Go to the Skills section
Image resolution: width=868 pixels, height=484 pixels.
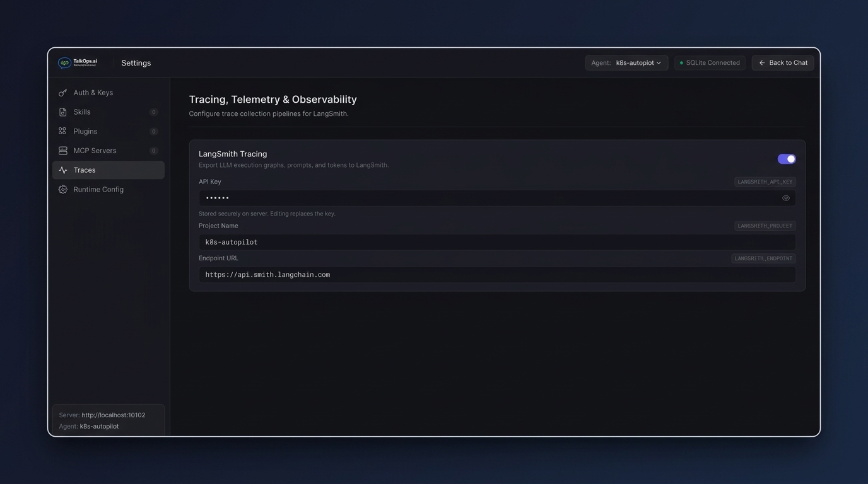click(108, 112)
